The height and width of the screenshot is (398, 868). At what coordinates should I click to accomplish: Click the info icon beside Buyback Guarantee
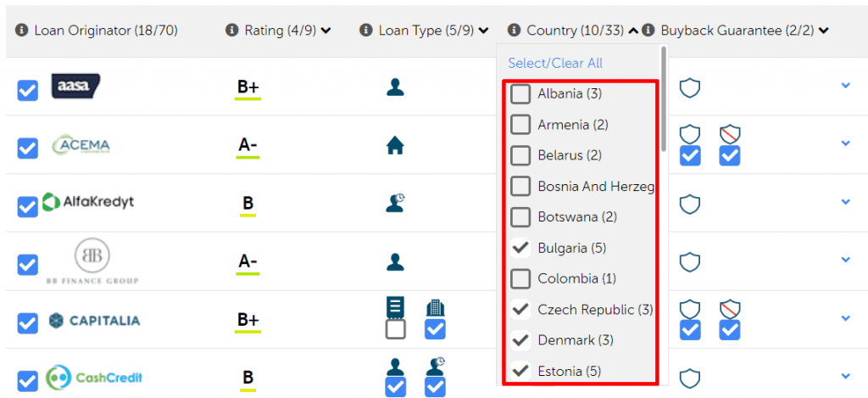click(648, 31)
